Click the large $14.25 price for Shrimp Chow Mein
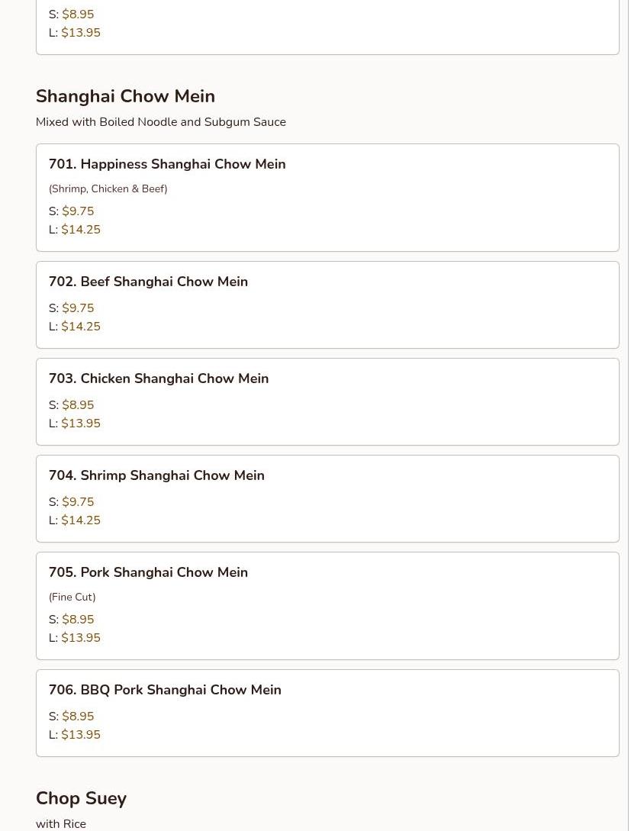The image size is (644, 831). point(81,520)
